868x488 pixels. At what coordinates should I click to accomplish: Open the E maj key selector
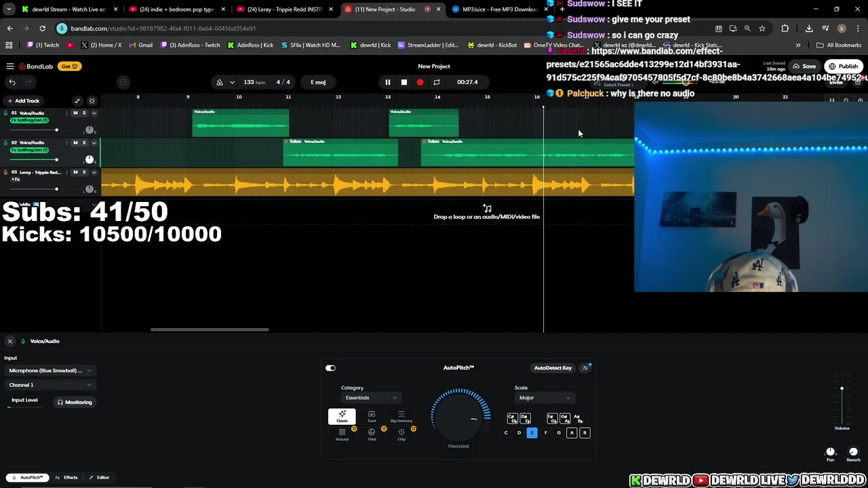pyautogui.click(x=318, y=82)
